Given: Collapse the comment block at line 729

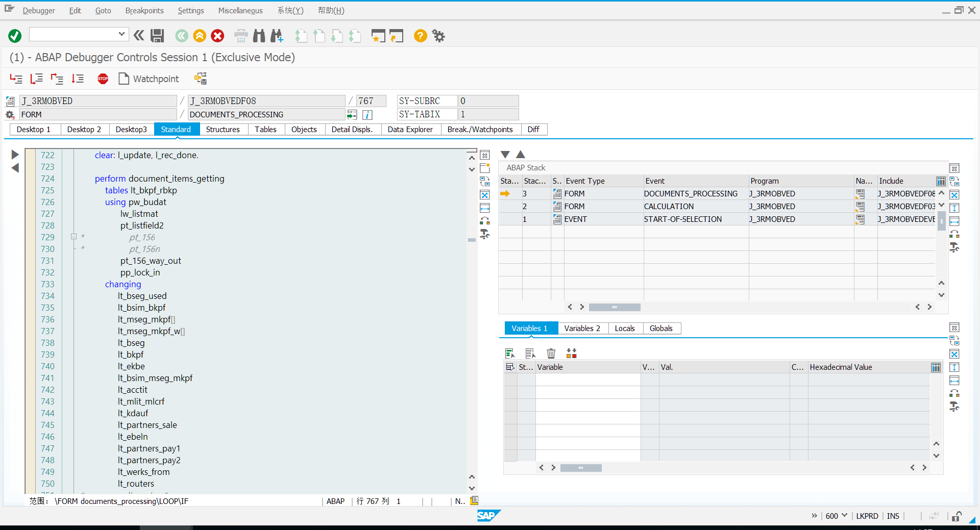Looking at the screenshot, I should point(73,237).
